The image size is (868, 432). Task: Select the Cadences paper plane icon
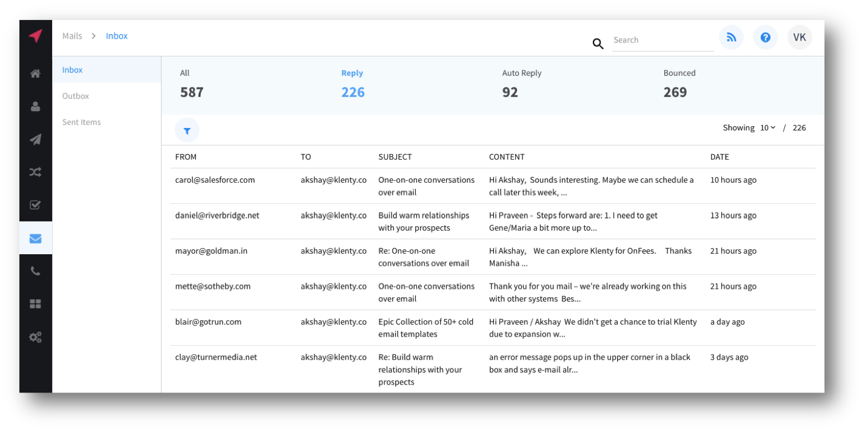point(35,139)
